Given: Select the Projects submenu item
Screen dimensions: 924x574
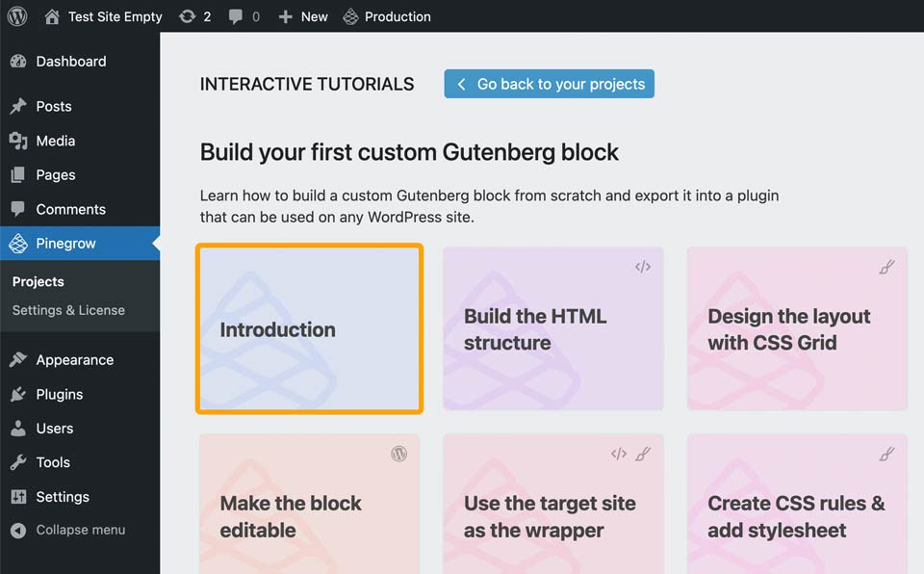Looking at the screenshot, I should [38, 282].
